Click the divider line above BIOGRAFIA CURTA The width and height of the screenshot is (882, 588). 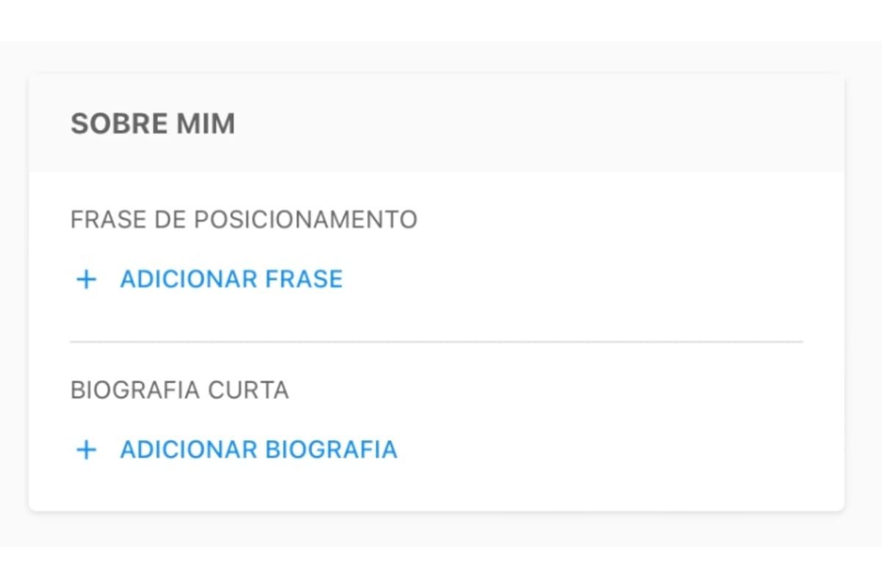point(437,342)
